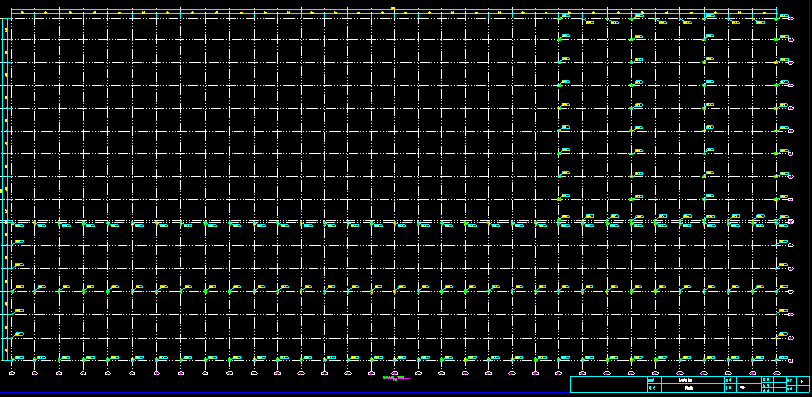Select the yellow marker atop the top dimension line
This screenshot has height=397, width=812.
(393, 8)
